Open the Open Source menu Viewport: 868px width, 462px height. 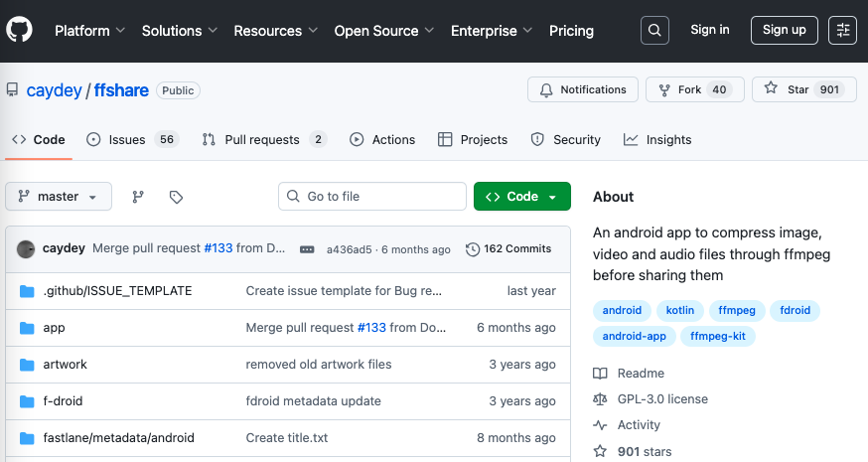384,31
